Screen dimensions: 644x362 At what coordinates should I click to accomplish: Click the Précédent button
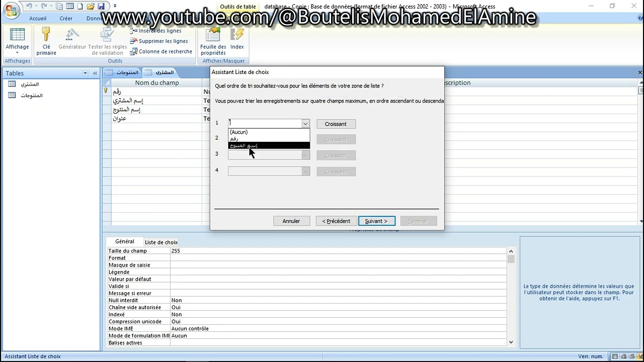pos(336,221)
